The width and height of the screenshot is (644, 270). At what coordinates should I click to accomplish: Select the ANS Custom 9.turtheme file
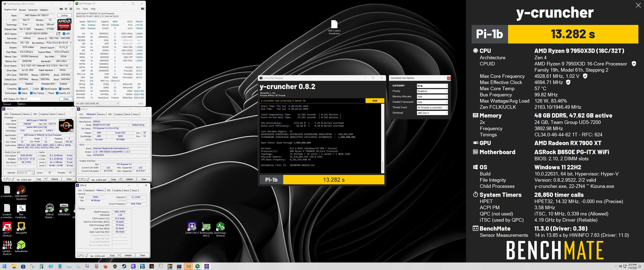pyautogui.click(x=334, y=27)
